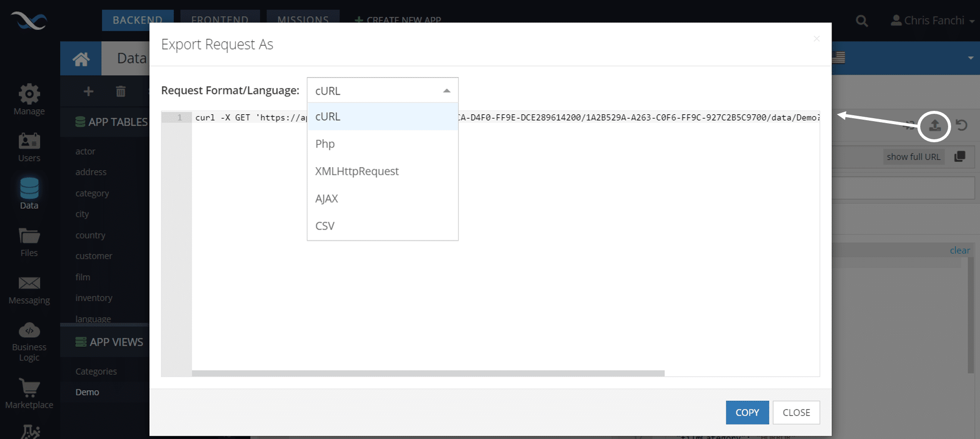Click the clear link

coord(959,250)
